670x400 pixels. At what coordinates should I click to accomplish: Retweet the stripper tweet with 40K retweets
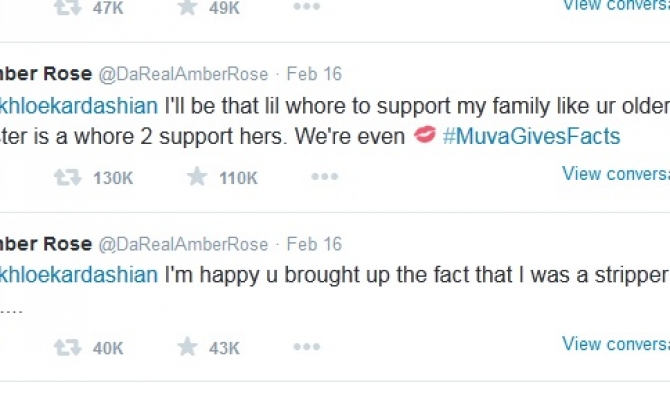67,347
